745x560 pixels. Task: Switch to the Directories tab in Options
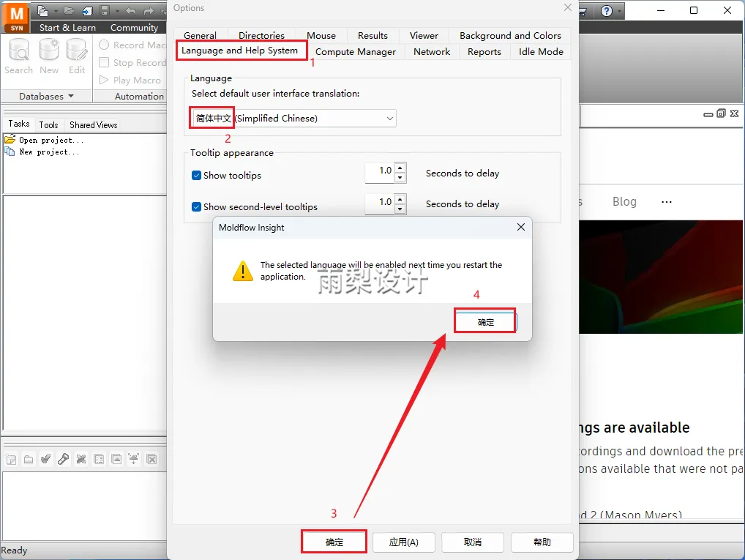tap(261, 35)
